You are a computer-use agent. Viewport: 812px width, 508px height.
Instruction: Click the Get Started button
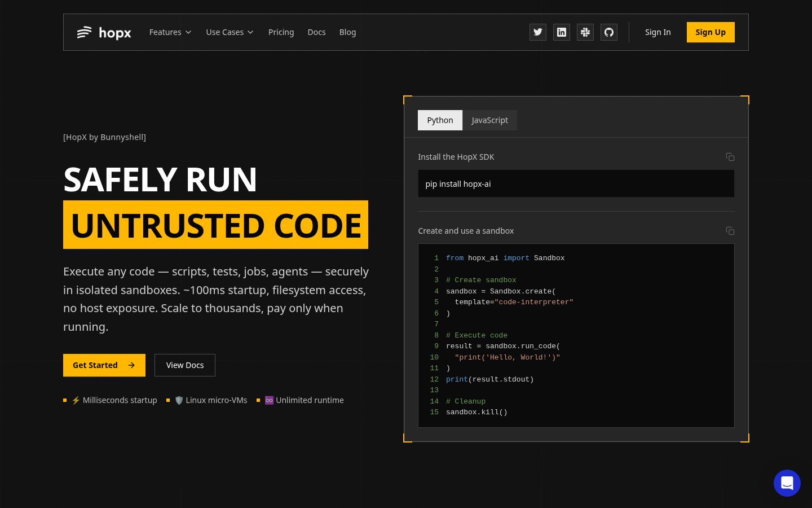pyautogui.click(x=104, y=365)
